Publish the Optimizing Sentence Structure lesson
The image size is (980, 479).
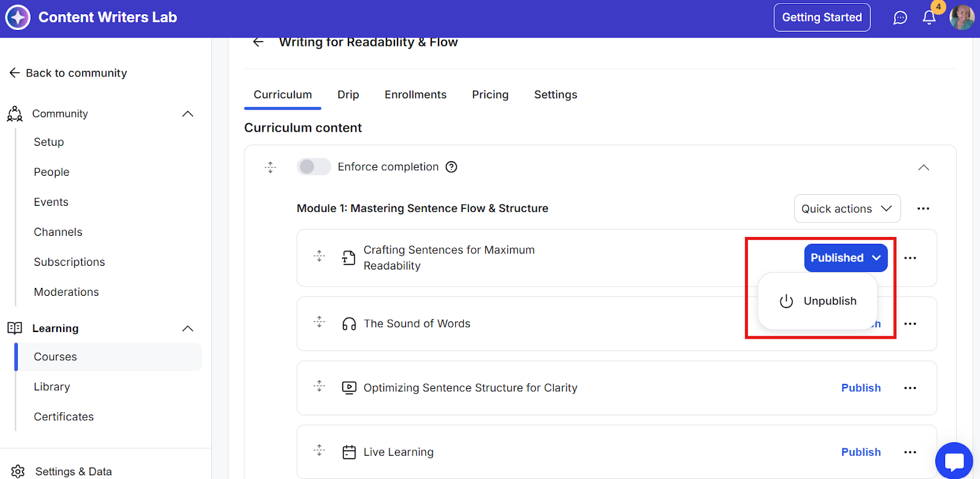pos(861,388)
